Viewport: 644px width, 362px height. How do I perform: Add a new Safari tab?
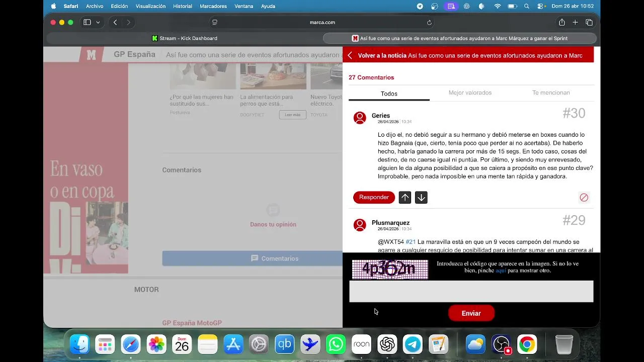tap(575, 22)
